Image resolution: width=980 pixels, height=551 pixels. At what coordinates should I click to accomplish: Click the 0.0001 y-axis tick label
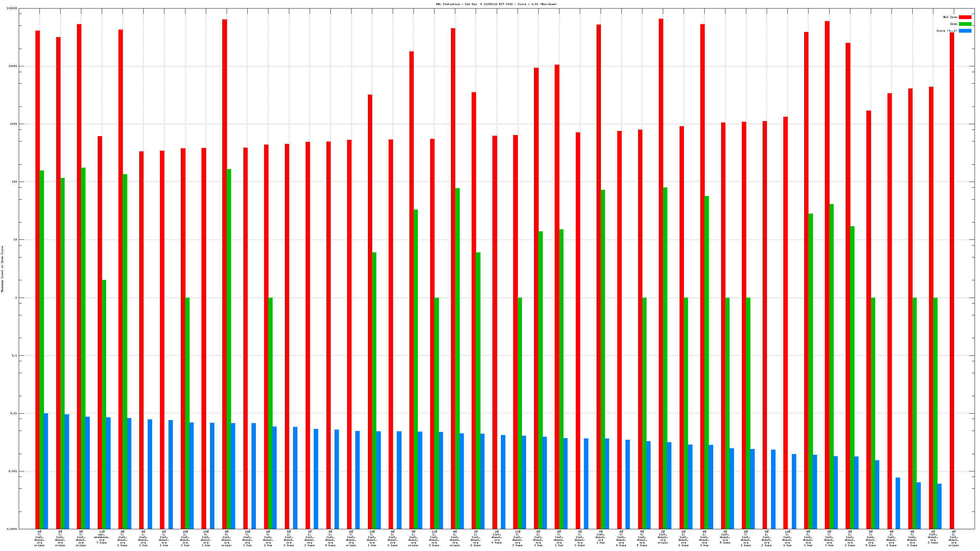[x=12, y=529]
